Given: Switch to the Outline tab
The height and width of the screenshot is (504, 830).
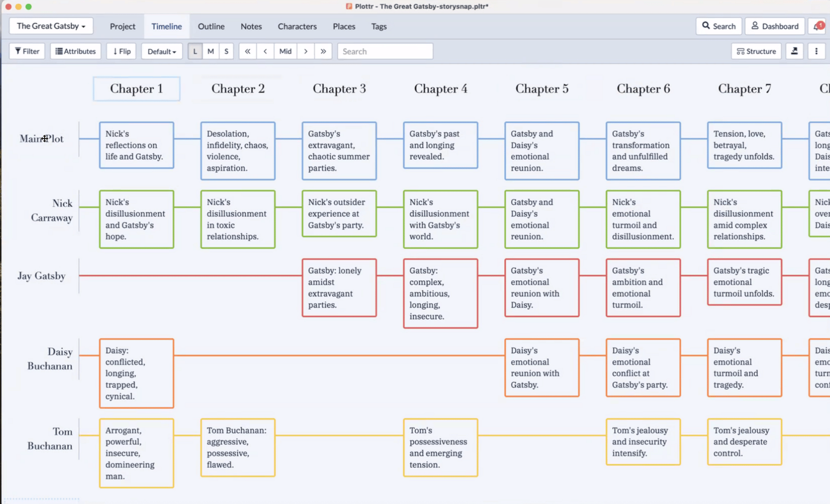Looking at the screenshot, I should 211,26.
